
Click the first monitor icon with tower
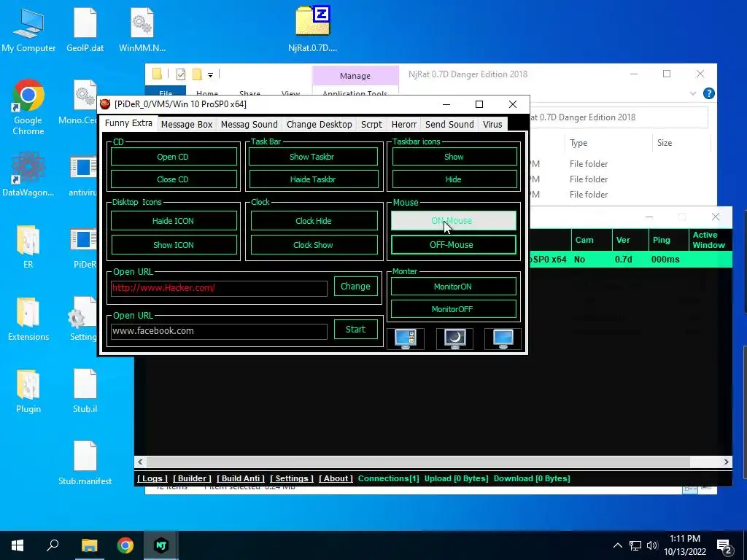(406, 339)
